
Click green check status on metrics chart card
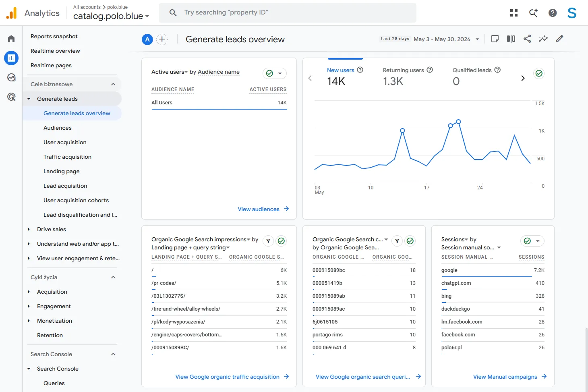pos(539,73)
